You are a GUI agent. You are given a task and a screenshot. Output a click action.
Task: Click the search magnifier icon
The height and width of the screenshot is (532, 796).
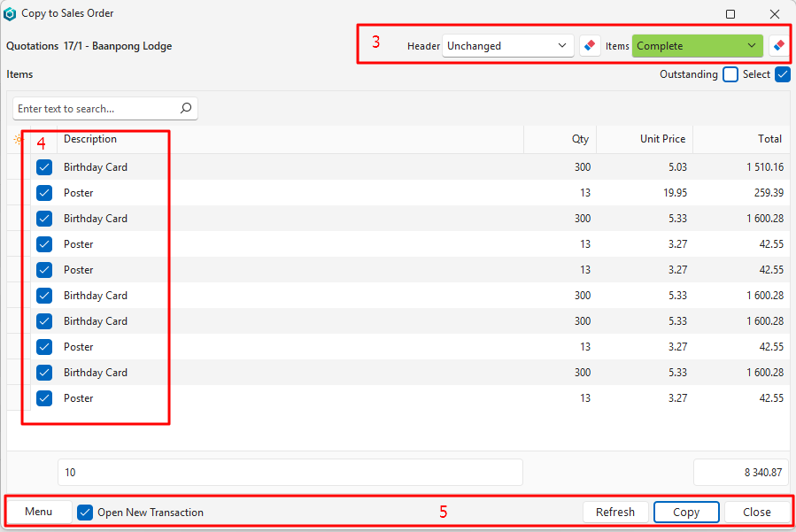(x=186, y=109)
